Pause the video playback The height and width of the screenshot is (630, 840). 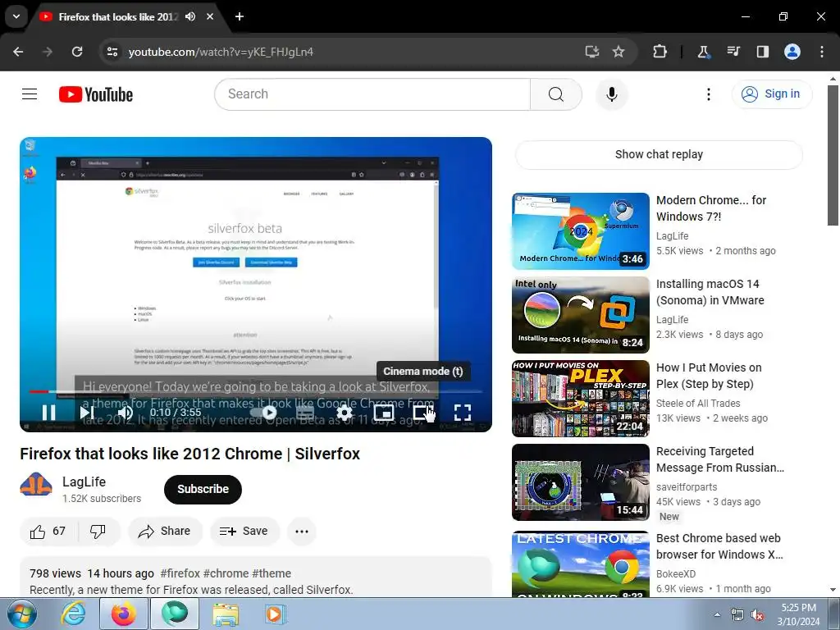coord(48,413)
